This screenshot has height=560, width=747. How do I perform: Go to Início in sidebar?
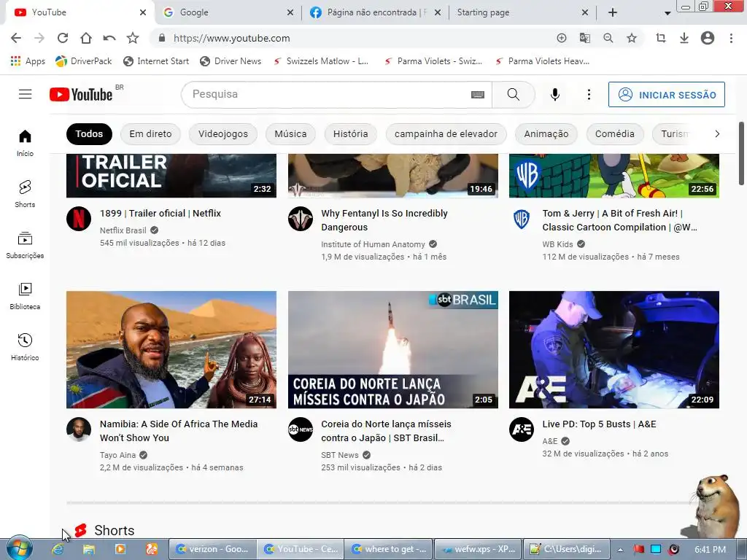tap(25, 143)
